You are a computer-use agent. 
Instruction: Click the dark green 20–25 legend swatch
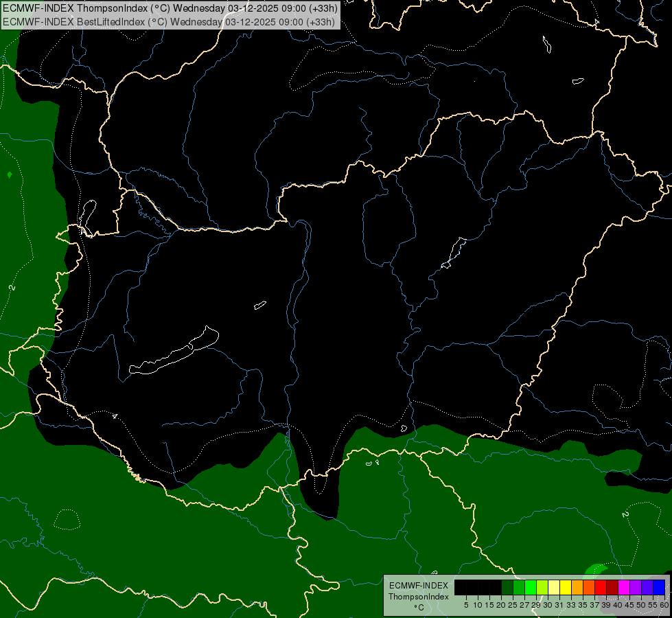point(507,587)
